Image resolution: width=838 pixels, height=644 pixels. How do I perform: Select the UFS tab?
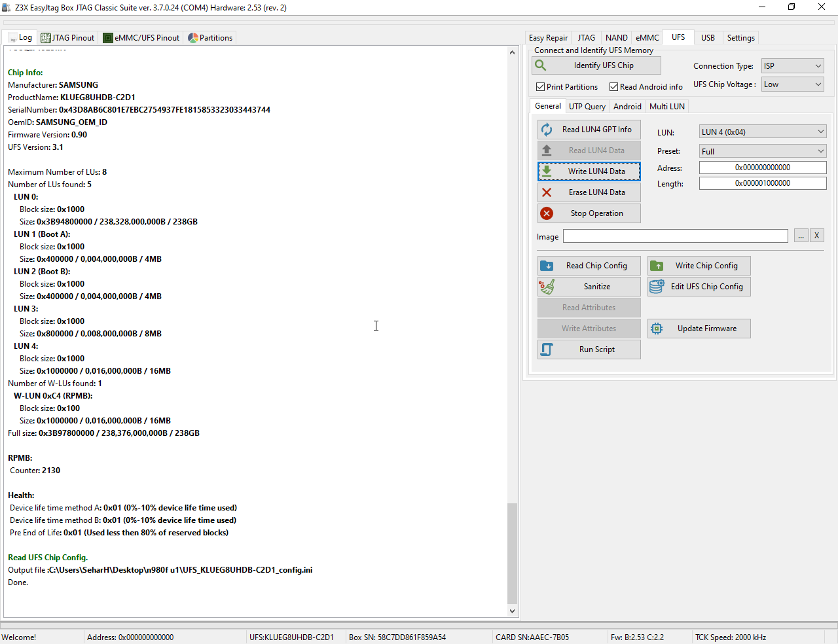(x=678, y=37)
